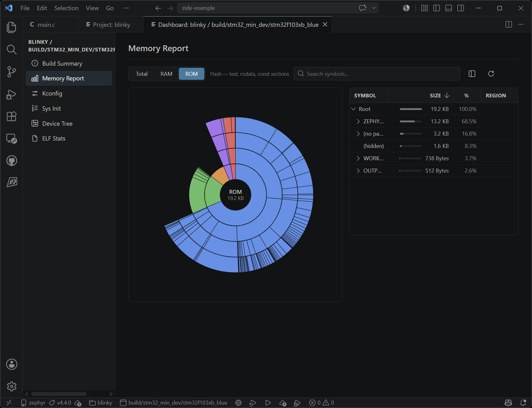Refresh the memory report

point(491,74)
